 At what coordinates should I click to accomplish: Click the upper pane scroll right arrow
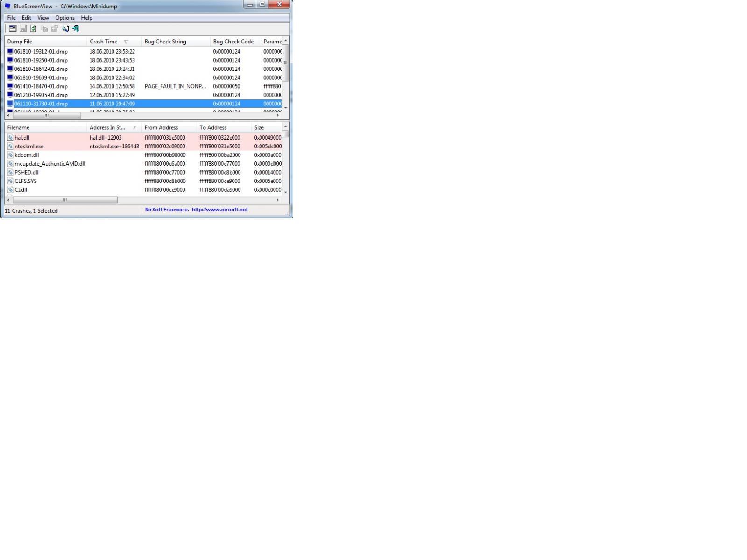(x=277, y=115)
